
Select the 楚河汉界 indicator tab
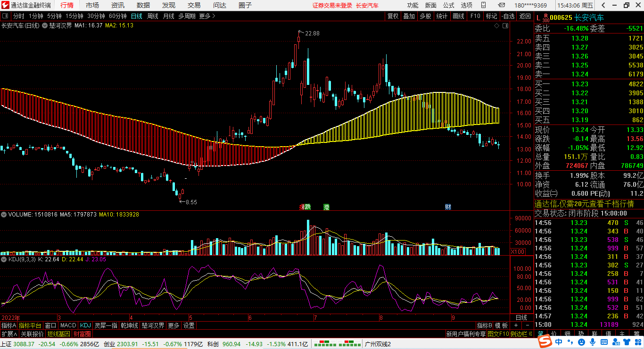coord(153,325)
